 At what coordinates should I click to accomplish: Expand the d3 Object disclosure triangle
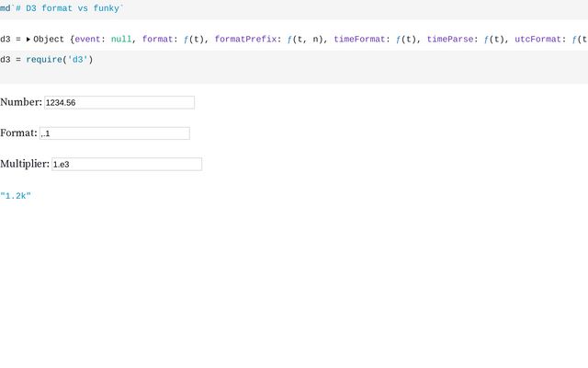tap(28, 40)
